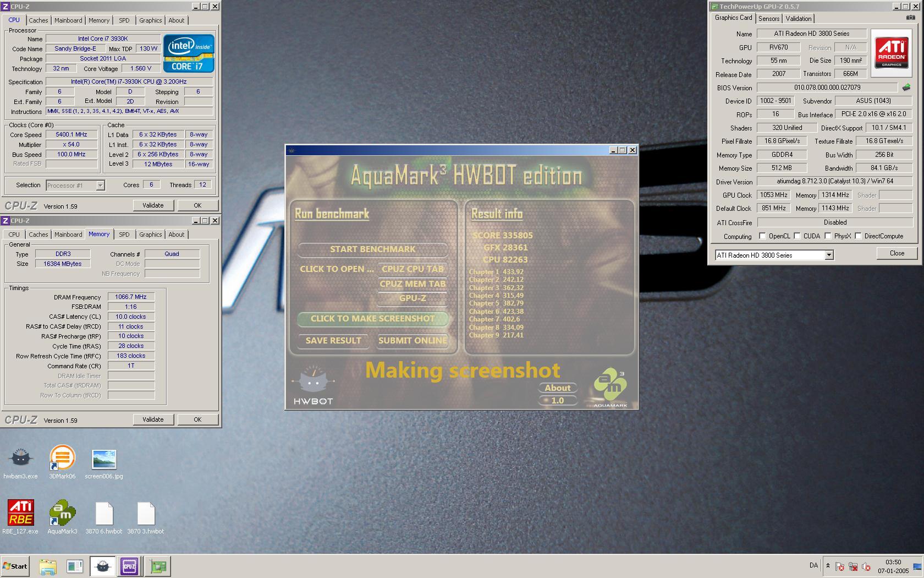Click the SCORE 335805 result text
This screenshot has width=924, height=578.
503,236
